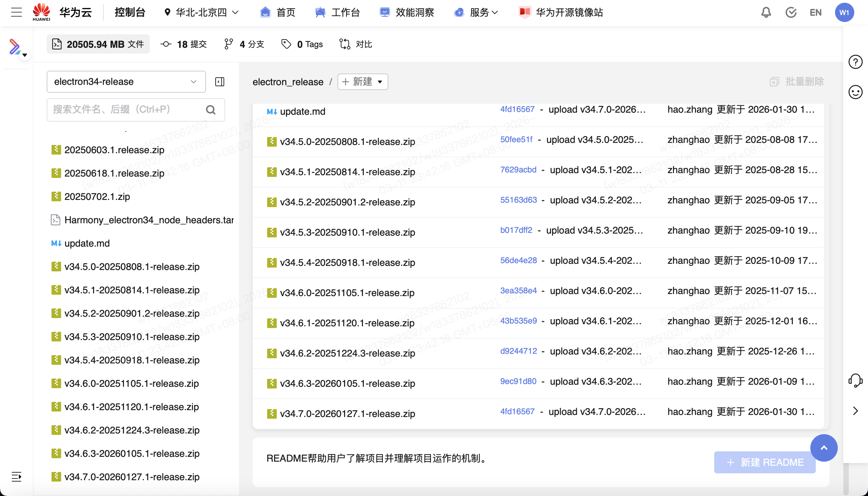Open the task checkmark circle icon
The height and width of the screenshot is (496, 868).
791,12
